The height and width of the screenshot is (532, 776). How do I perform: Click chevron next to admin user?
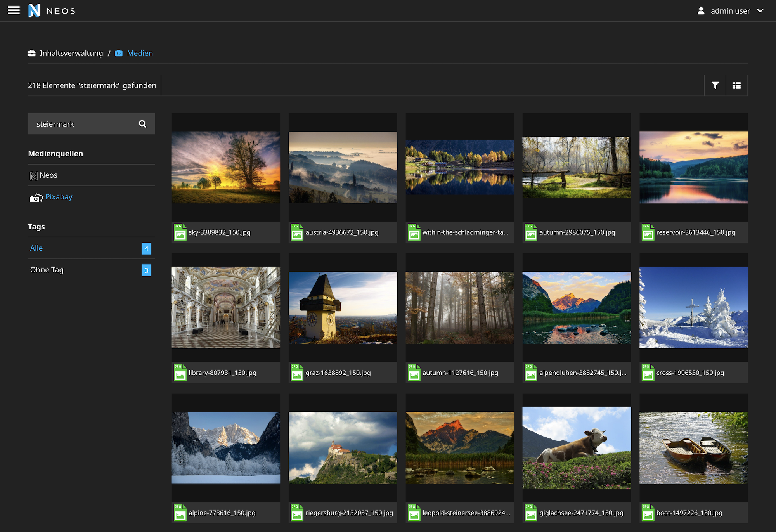760,11
